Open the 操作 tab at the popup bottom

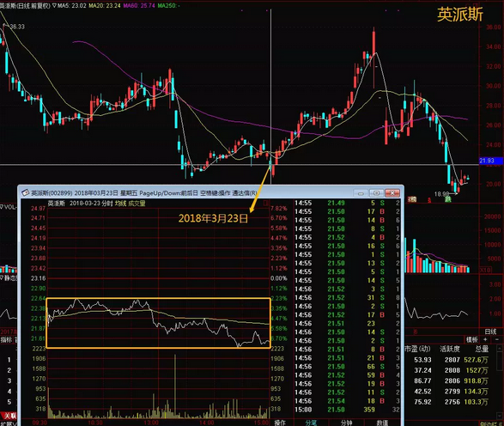(x=280, y=423)
